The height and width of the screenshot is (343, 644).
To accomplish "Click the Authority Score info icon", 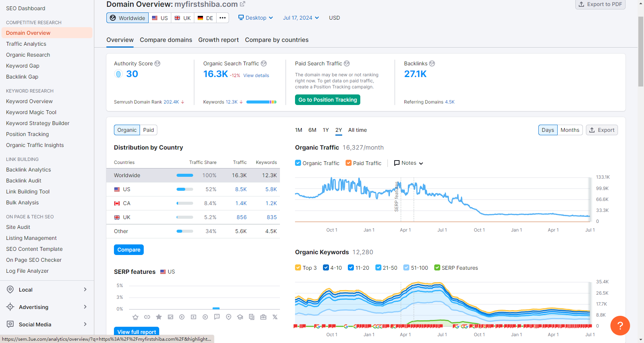I will (157, 63).
